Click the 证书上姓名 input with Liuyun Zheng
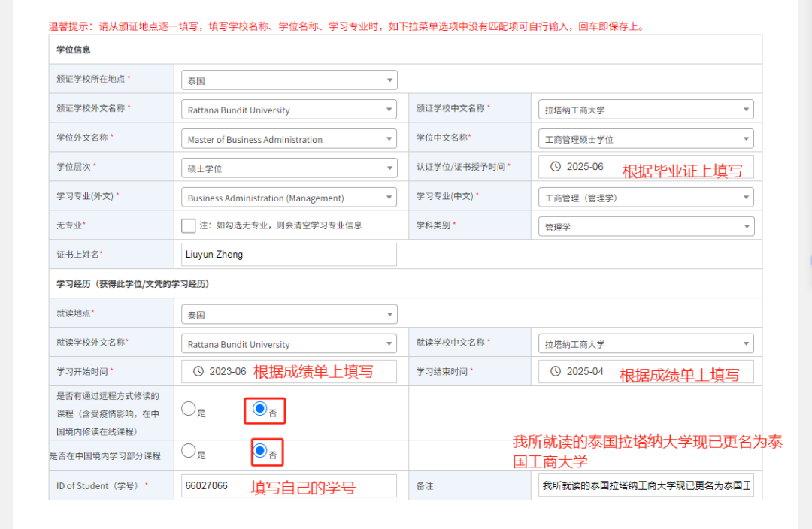The height and width of the screenshot is (529, 812). click(289, 255)
